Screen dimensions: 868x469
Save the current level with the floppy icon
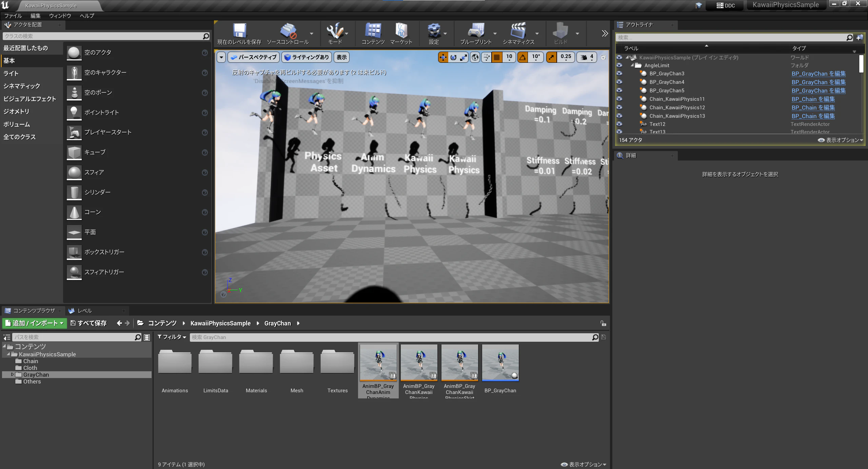pyautogui.click(x=239, y=34)
